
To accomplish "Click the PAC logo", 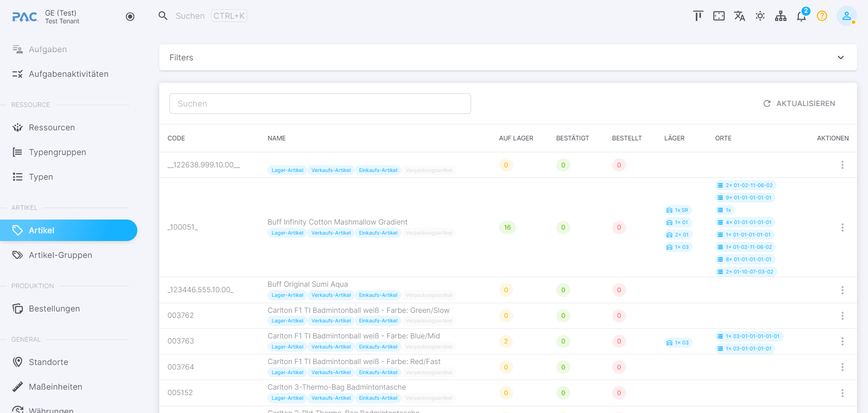I will coord(25,17).
